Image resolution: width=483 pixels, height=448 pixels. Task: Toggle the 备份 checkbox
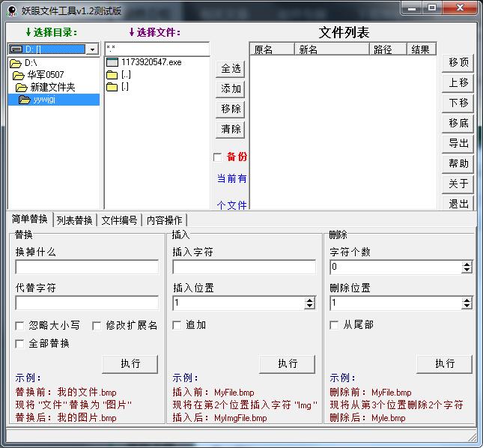point(217,157)
